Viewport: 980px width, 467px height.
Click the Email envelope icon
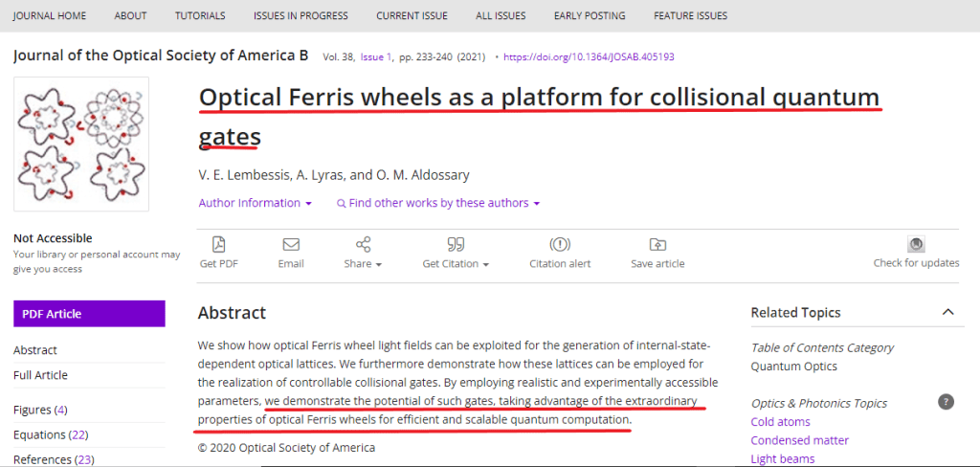[291, 245]
